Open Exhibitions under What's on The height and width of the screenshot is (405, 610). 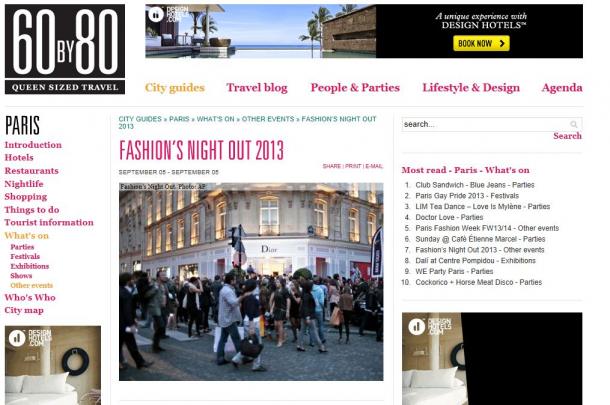[x=30, y=266]
